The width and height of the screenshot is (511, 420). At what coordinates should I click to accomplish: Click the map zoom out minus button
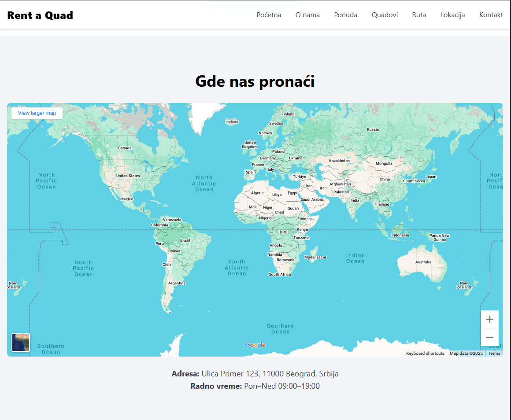489,337
